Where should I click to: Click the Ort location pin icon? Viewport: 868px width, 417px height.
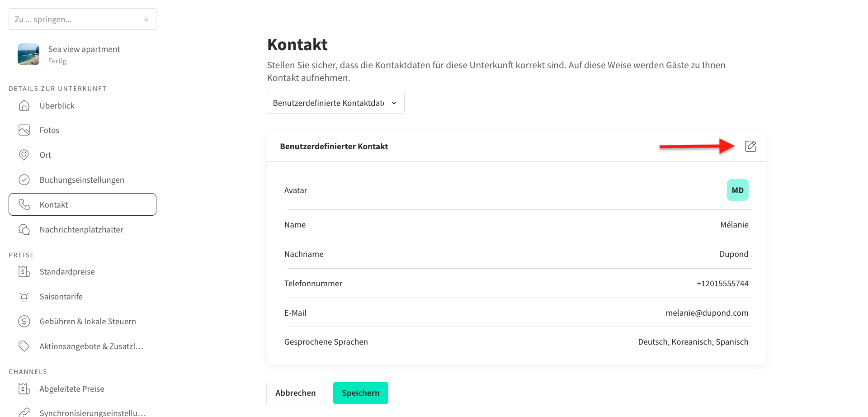tap(24, 155)
